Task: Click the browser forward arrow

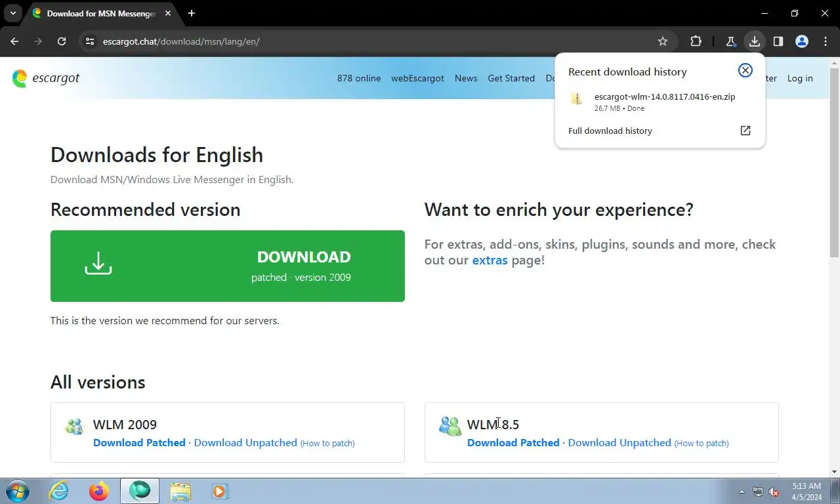Action: [x=38, y=41]
